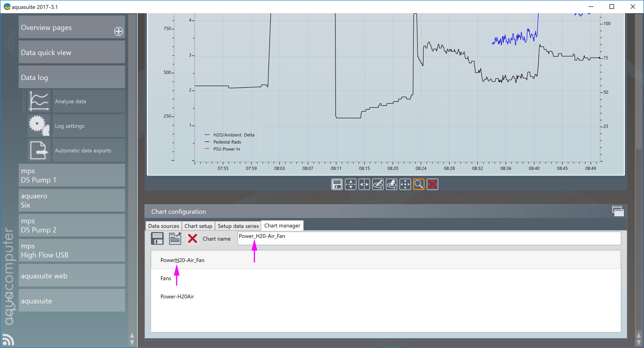Select the horizontal scale adjust tool
The width and height of the screenshot is (644, 348).
click(364, 184)
